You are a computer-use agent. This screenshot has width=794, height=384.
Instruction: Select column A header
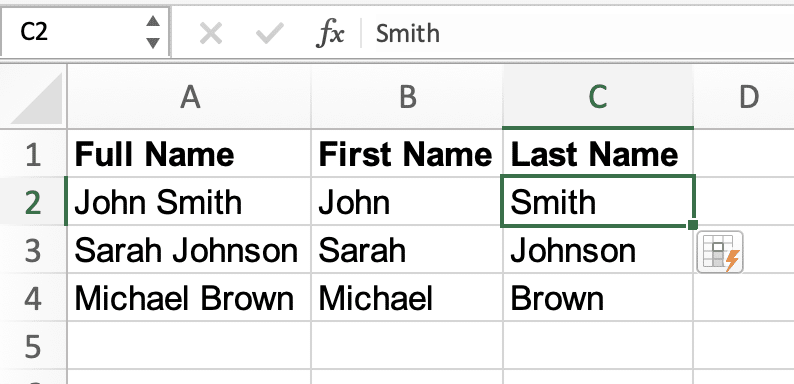tap(189, 97)
